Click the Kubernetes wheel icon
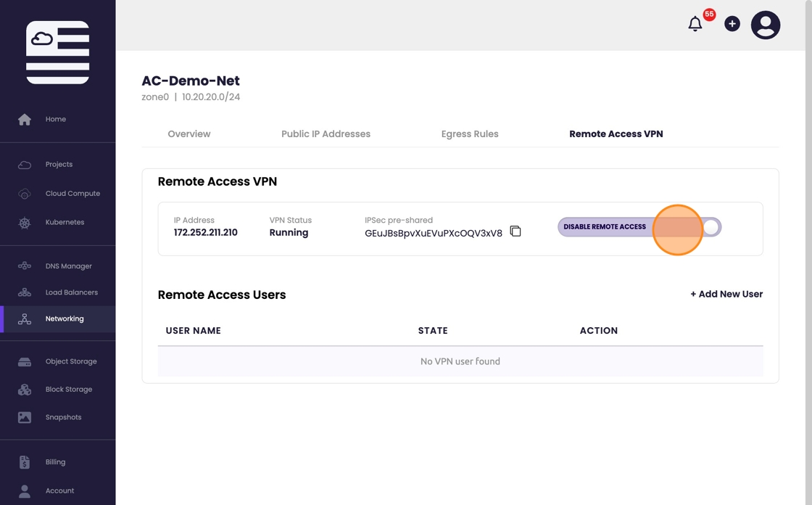 25,223
